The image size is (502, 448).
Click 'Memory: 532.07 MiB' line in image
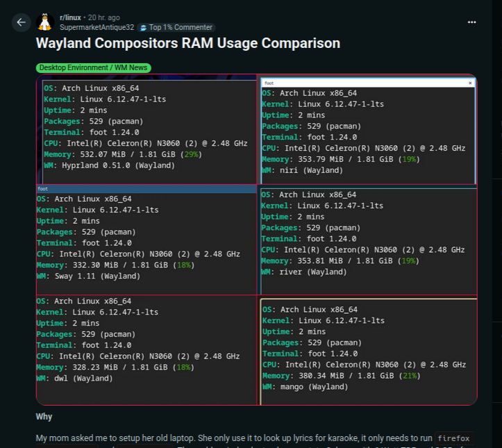tap(123, 154)
